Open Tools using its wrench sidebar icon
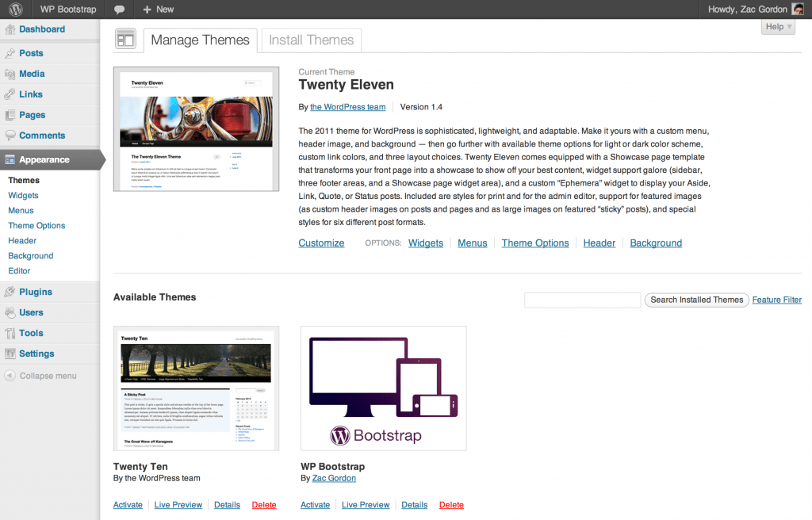Viewport: 812px width, 520px height. [x=12, y=332]
